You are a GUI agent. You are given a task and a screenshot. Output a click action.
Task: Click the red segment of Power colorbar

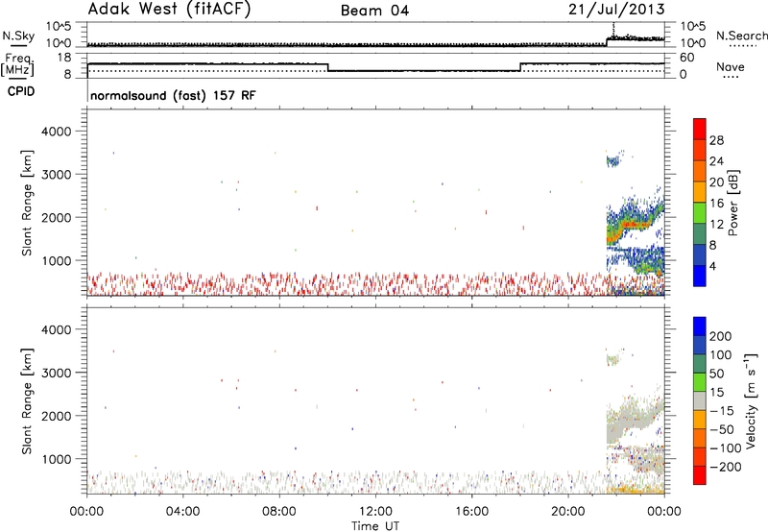pos(700,129)
